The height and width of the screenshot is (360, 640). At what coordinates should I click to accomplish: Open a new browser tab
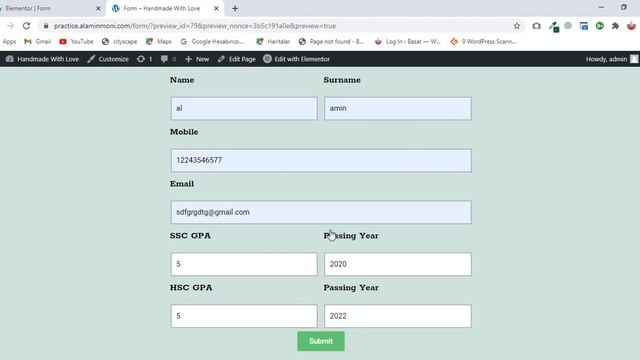pos(235,8)
